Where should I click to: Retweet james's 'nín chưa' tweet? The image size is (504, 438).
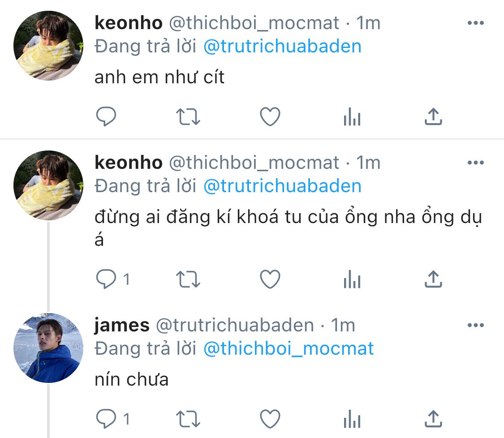[x=188, y=419]
